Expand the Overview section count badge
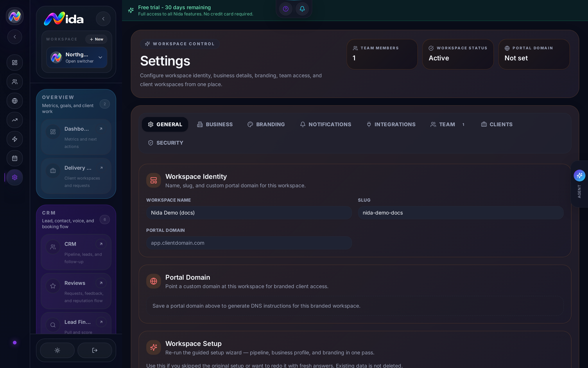Image resolution: width=588 pixels, height=368 pixels. point(105,104)
